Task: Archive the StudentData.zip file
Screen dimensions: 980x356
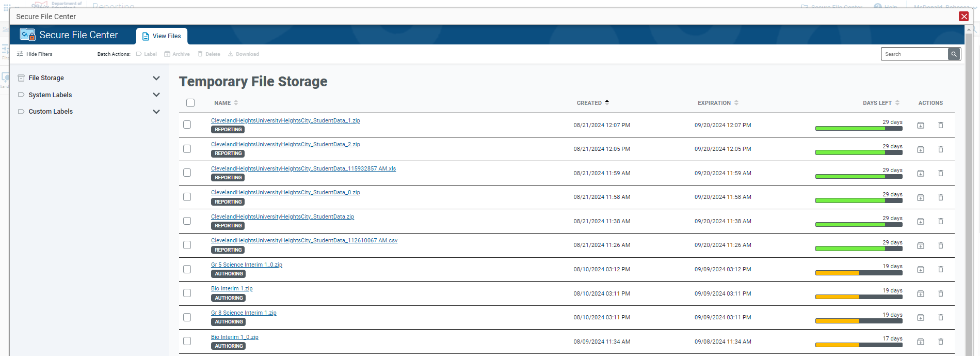Action: click(921, 222)
